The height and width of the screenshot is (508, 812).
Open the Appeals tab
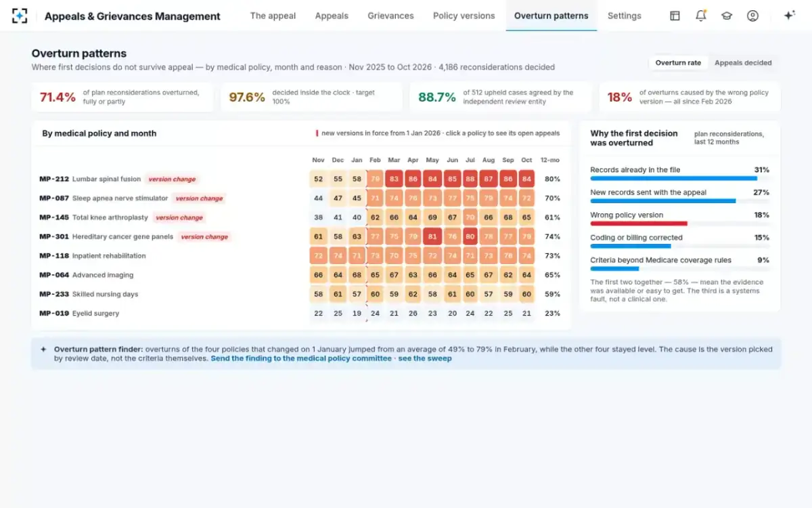point(332,16)
